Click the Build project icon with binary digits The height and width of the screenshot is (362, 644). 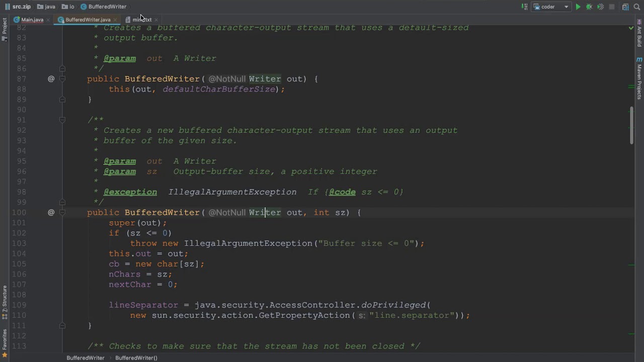pos(524,7)
